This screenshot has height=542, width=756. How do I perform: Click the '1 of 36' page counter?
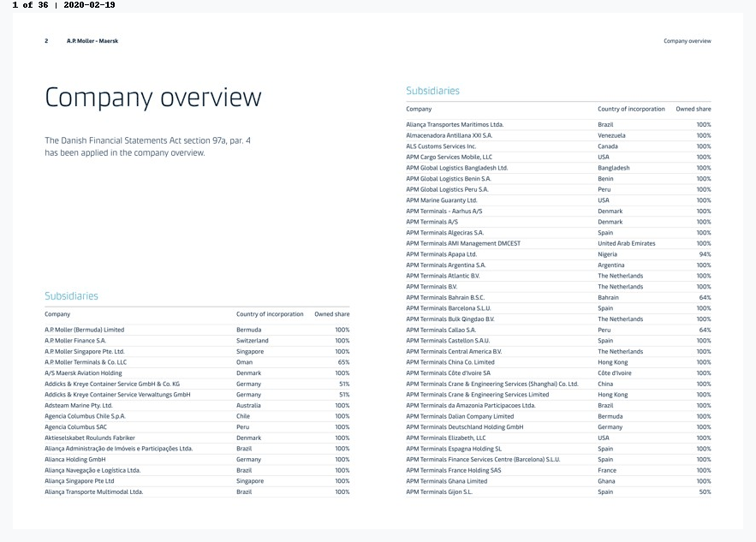click(30, 5)
